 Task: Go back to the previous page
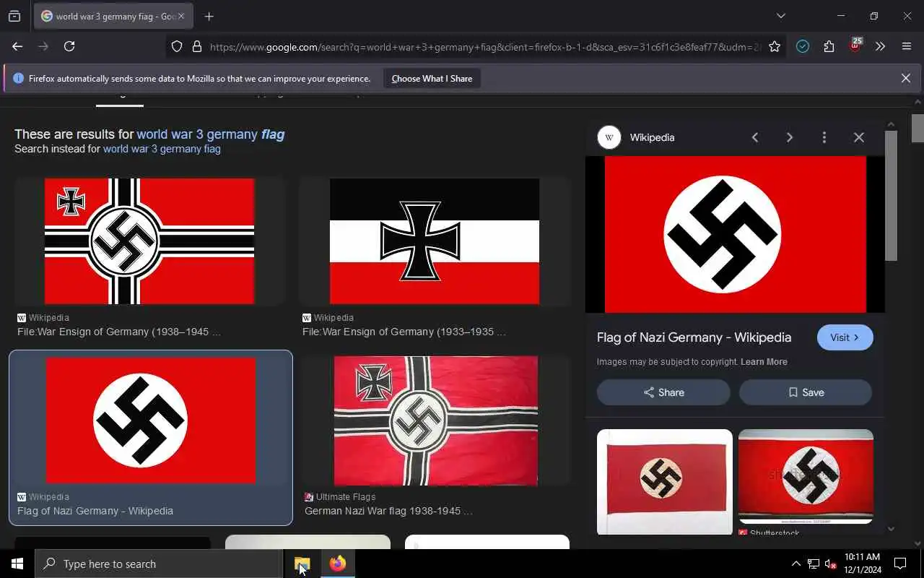click(x=17, y=46)
